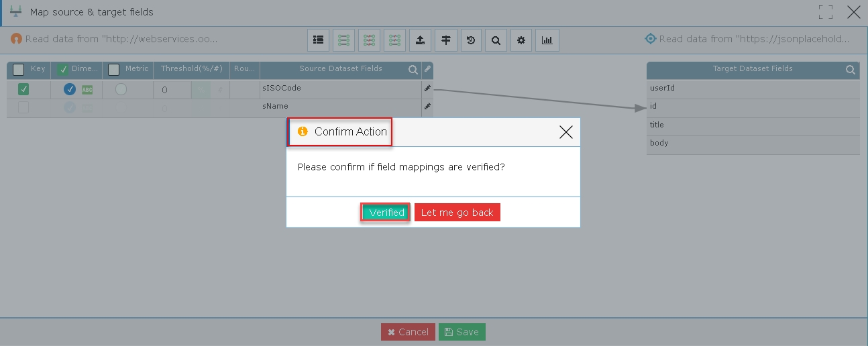Click the upload mappings toolbar icon
The width and height of the screenshot is (868, 346).
pyautogui.click(x=420, y=40)
